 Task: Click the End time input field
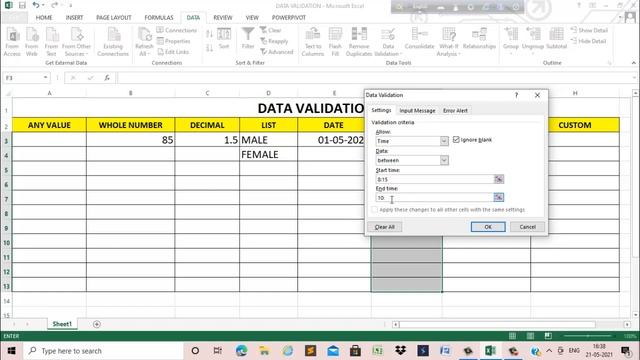tap(435, 198)
